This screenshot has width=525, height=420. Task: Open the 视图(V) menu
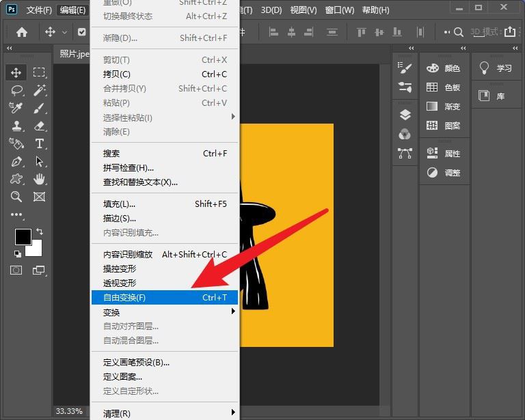pos(304,10)
